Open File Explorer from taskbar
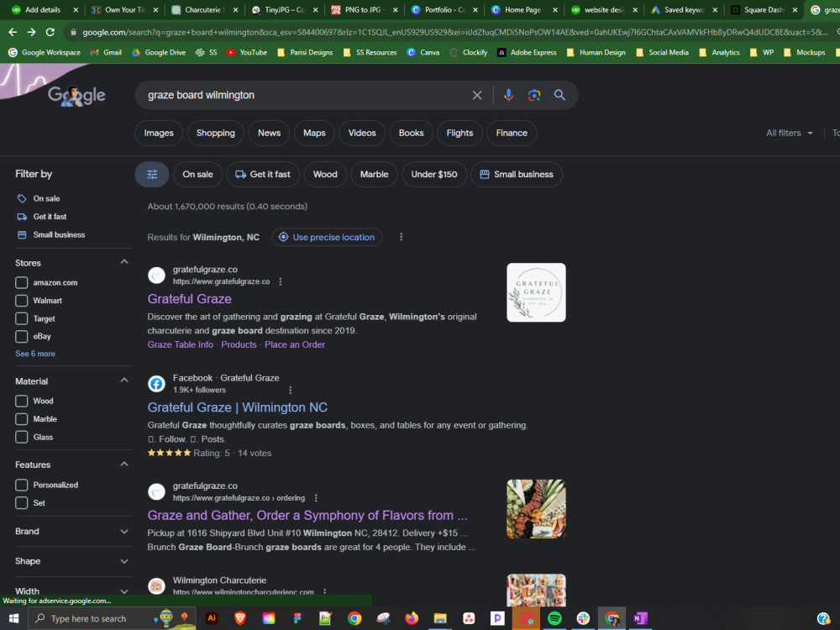 (x=440, y=618)
